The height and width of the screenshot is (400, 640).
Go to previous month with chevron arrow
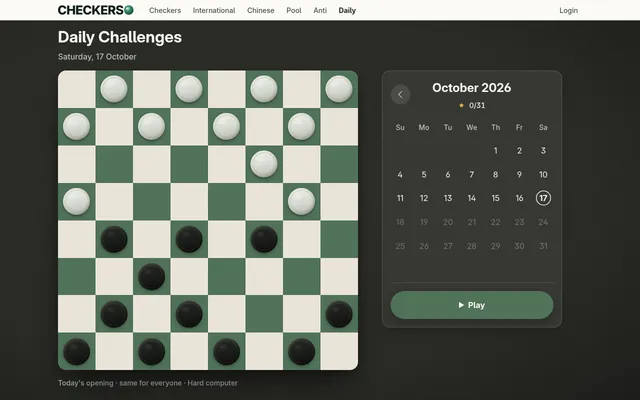click(x=400, y=95)
